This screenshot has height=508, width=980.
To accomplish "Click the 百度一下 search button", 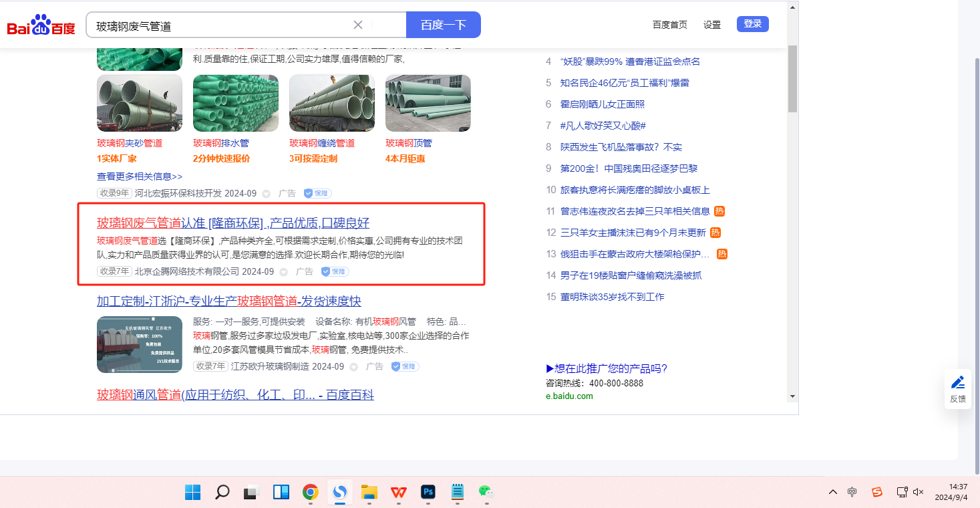I will pos(444,25).
